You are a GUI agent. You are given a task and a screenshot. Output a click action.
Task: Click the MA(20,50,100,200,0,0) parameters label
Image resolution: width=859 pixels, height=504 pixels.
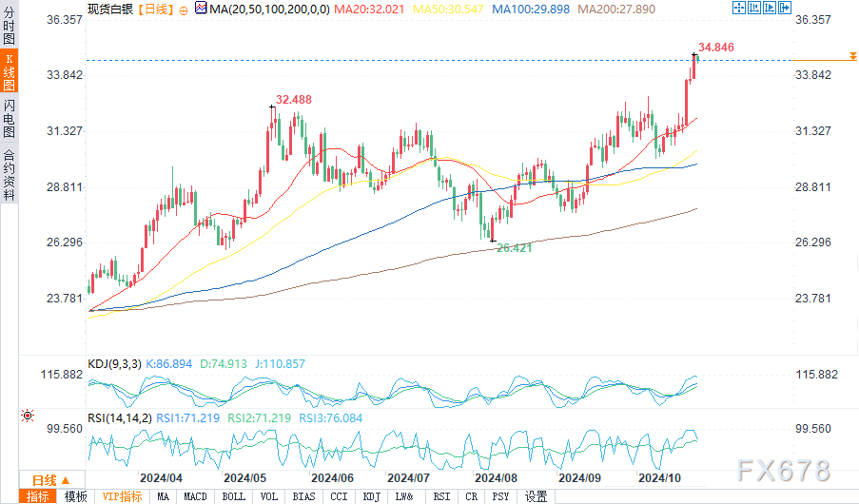(x=269, y=10)
